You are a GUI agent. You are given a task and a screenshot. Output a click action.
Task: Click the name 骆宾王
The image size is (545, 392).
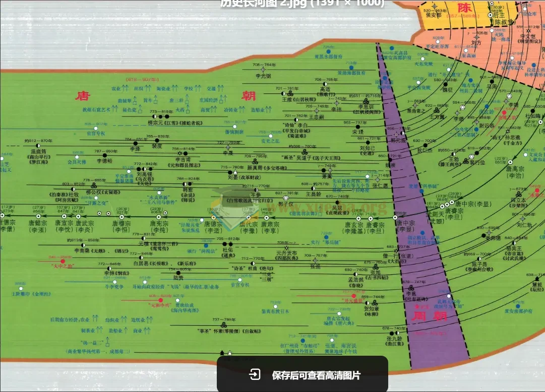(514, 248)
